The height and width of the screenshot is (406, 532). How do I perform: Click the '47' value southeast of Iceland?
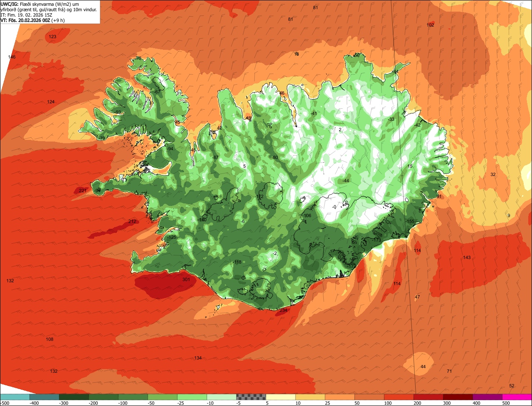pyautogui.click(x=417, y=297)
